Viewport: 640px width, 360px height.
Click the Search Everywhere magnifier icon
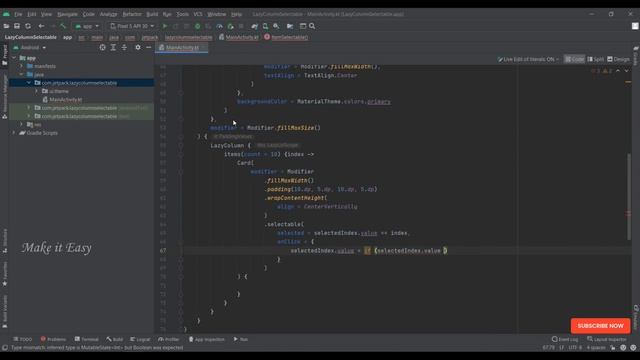pyautogui.click(x=312, y=26)
